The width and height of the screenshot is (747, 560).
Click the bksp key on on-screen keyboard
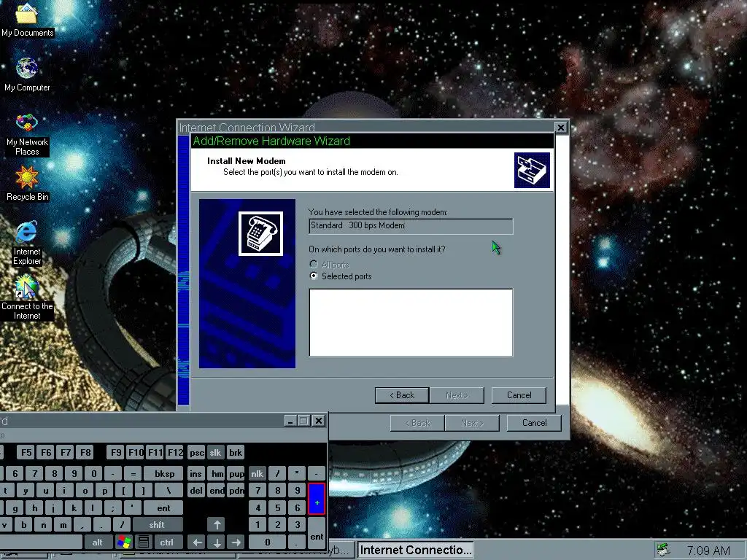(x=164, y=473)
